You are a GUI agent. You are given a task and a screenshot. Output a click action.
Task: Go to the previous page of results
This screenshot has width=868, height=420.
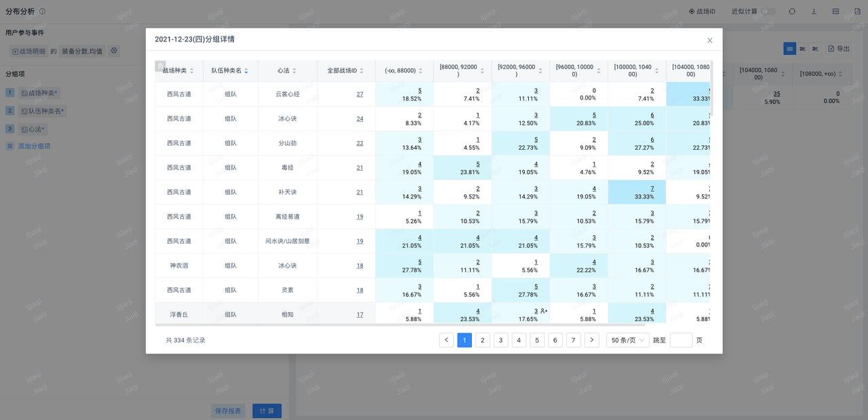(446, 340)
